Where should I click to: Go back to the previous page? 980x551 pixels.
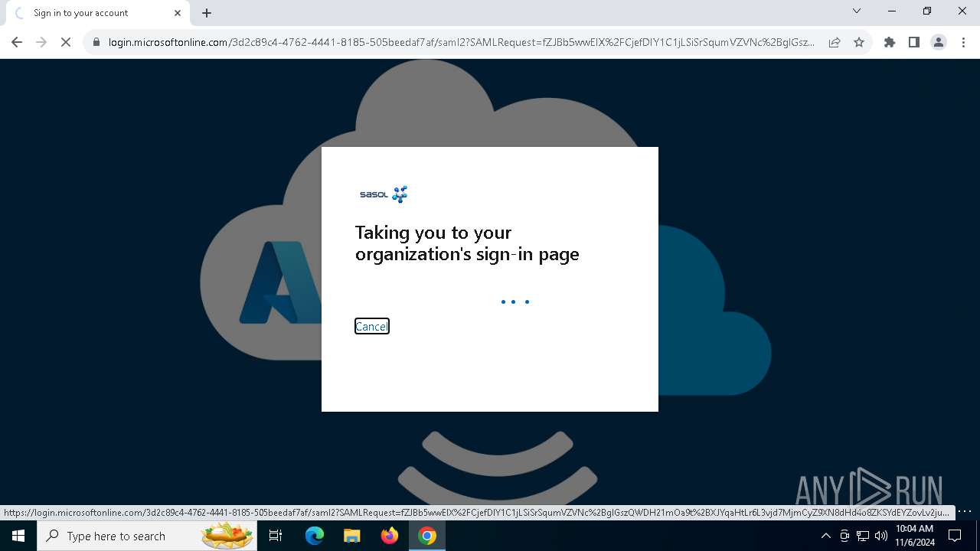pyautogui.click(x=17, y=42)
